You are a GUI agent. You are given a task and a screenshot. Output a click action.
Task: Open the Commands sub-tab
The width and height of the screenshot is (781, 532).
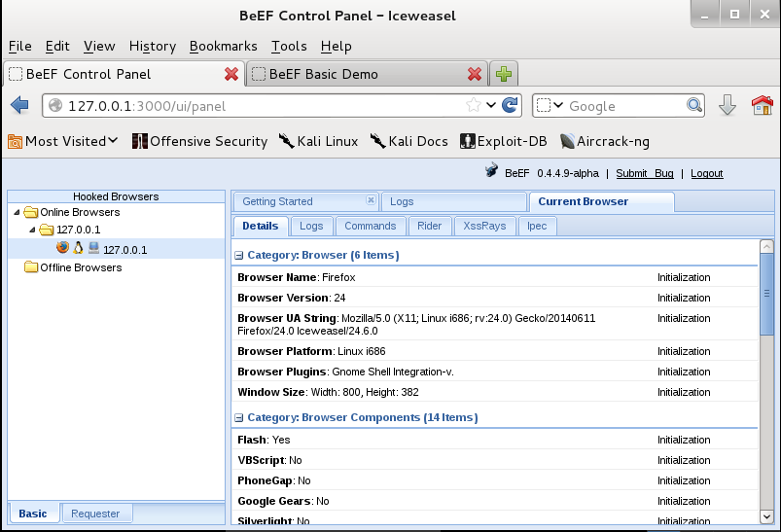point(371,227)
